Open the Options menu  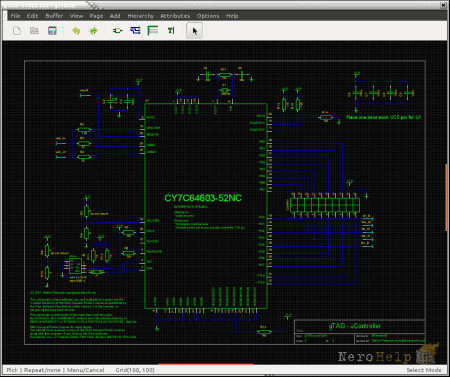click(x=208, y=16)
